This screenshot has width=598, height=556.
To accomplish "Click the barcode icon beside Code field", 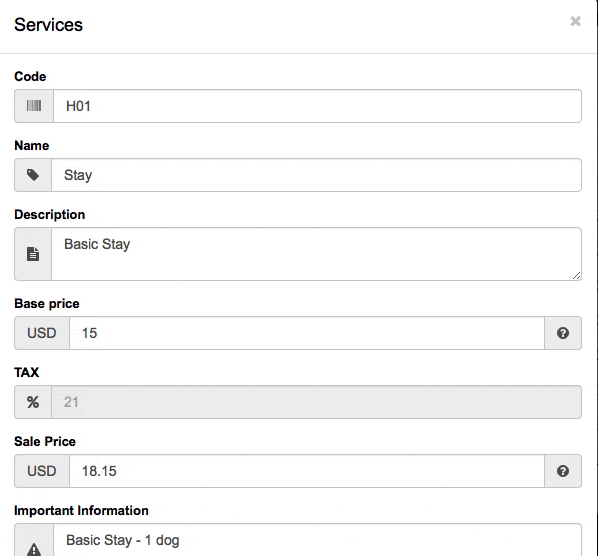I will click(x=34, y=106).
